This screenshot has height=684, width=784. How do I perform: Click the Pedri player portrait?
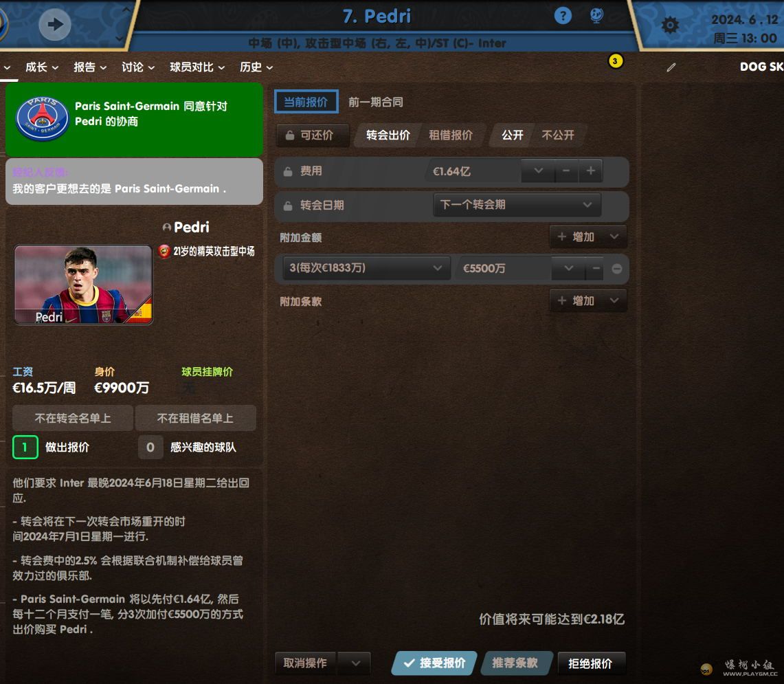click(x=83, y=285)
